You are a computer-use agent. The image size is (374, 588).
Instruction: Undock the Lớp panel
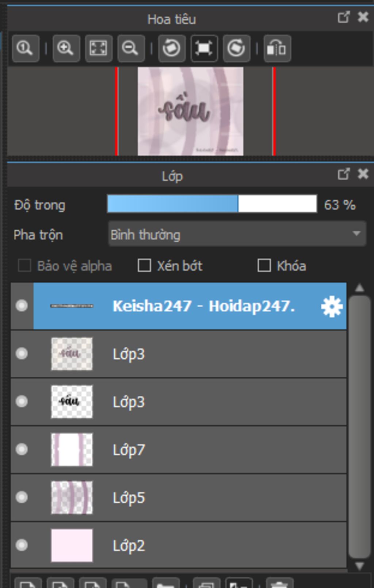coord(343,174)
